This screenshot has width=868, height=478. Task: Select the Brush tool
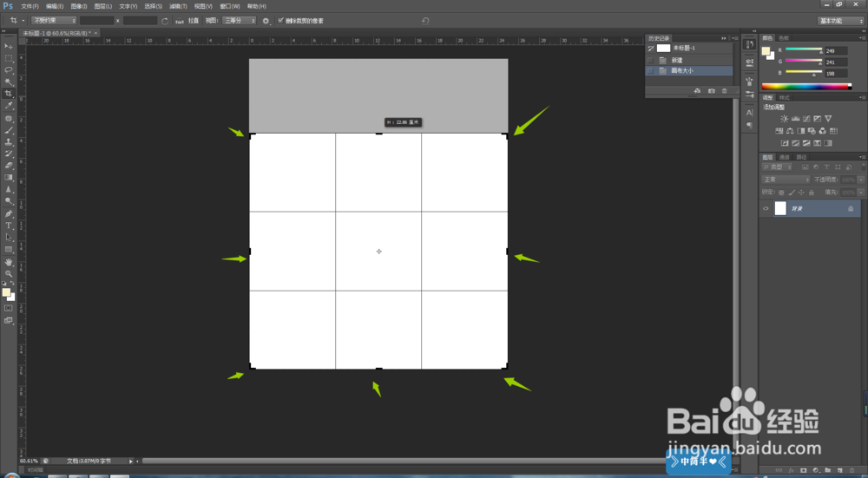9,130
